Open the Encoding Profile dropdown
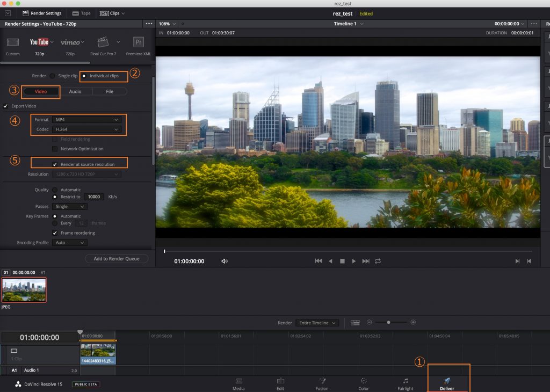 point(69,243)
